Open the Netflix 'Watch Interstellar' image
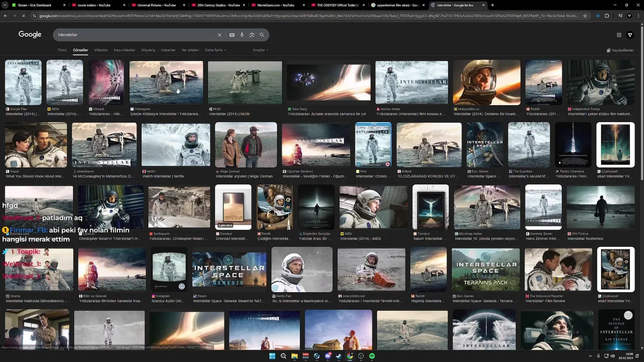This screenshot has width=644, height=362. point(176,145)
